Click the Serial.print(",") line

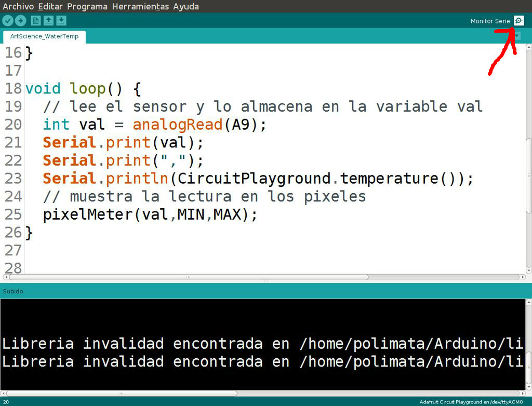(x=123, y=161)
